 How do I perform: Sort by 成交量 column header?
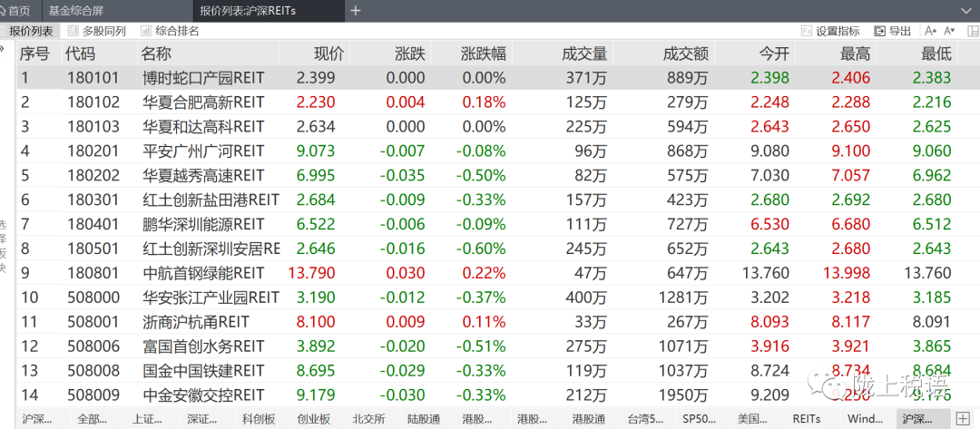tap(584, 54)
